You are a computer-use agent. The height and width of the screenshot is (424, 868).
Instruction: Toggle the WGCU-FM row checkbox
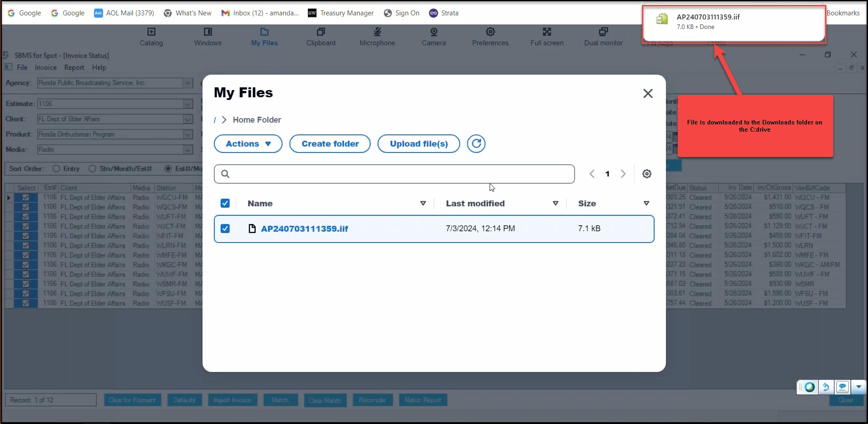(x=26, y=197)
